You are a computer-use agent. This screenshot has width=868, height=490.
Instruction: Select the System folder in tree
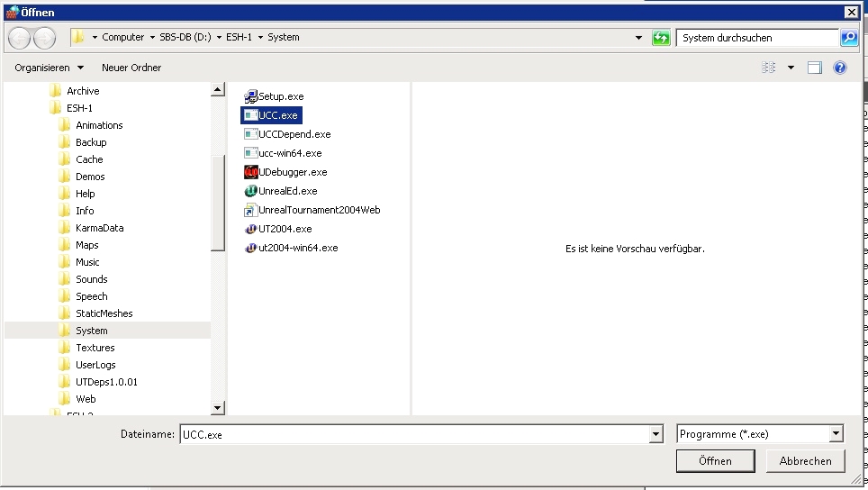point(91,331)
